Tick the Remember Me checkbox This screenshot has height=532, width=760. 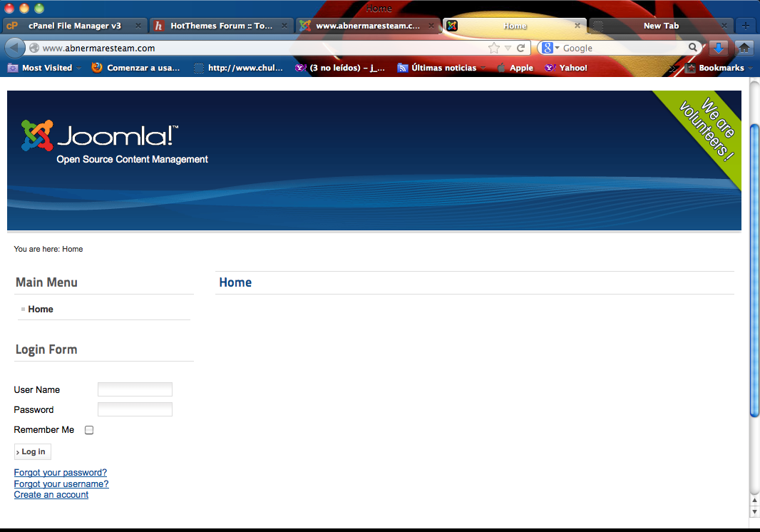coord(89,430)
